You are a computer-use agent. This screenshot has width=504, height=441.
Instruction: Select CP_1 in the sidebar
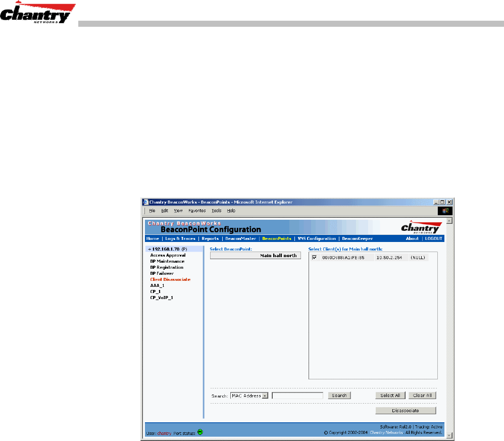[155, 292]
